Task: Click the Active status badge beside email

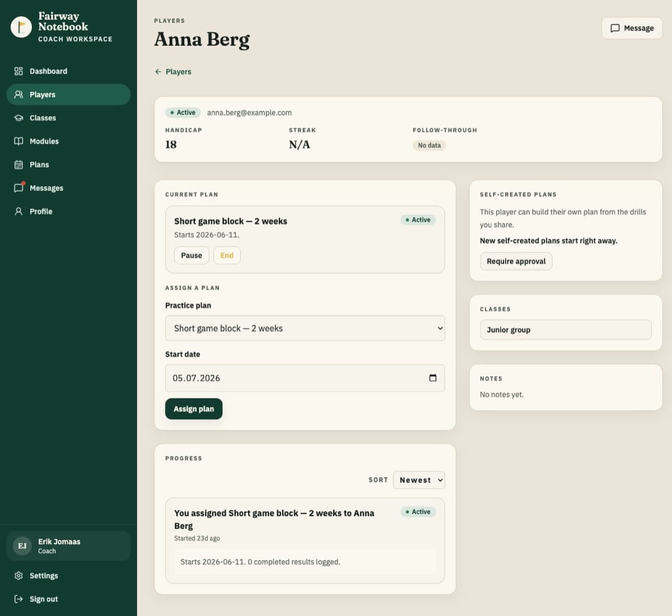Action: tap(183, 113)
